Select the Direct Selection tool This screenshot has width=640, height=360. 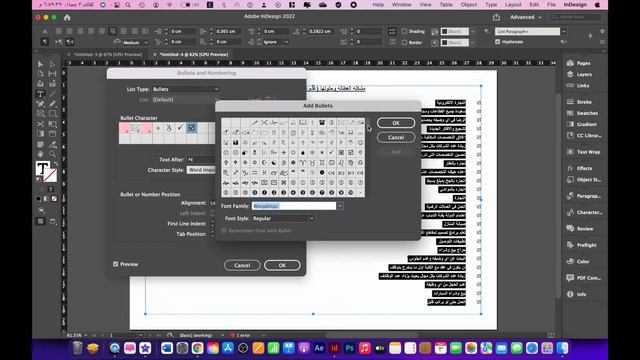pos(53,64)
